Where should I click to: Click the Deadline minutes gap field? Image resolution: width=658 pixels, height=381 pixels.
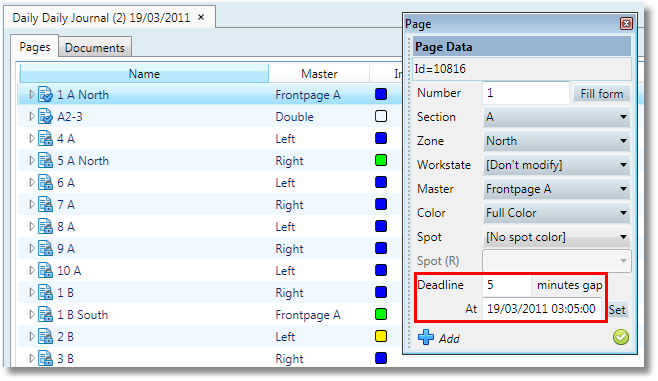point(507,285)
